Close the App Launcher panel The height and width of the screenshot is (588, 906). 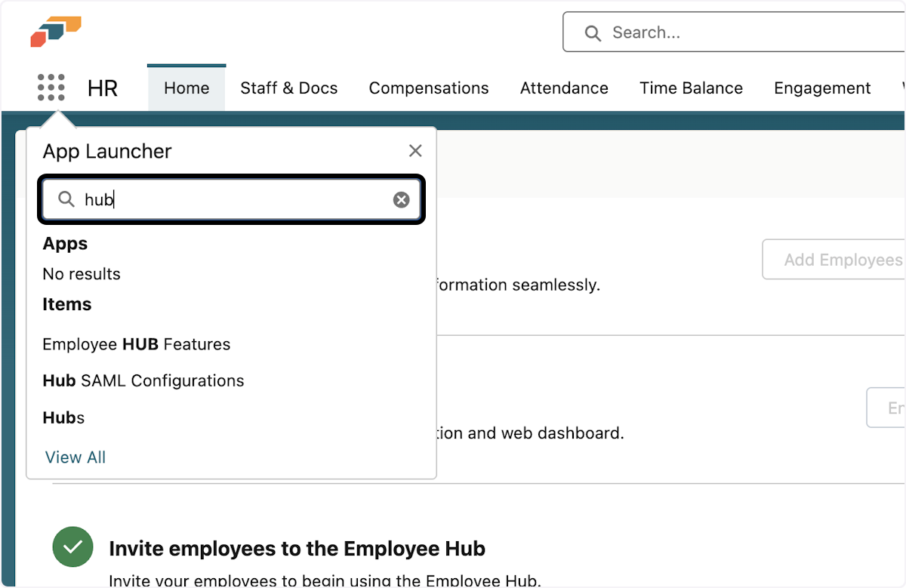(415, 151)
